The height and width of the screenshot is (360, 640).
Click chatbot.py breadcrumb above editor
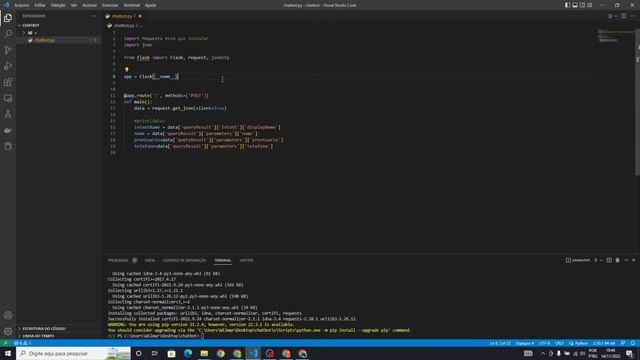(x=124, y=26)
